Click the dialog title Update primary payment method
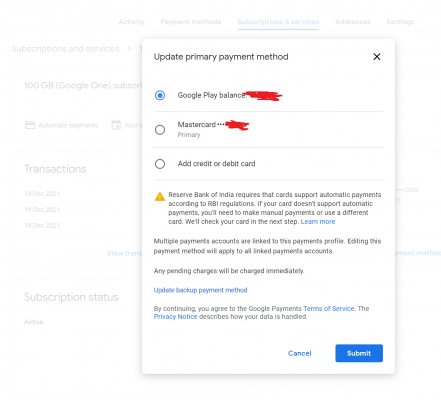This screenshot has height=400, width=441. pyautogui.click(x=221, y=57)
